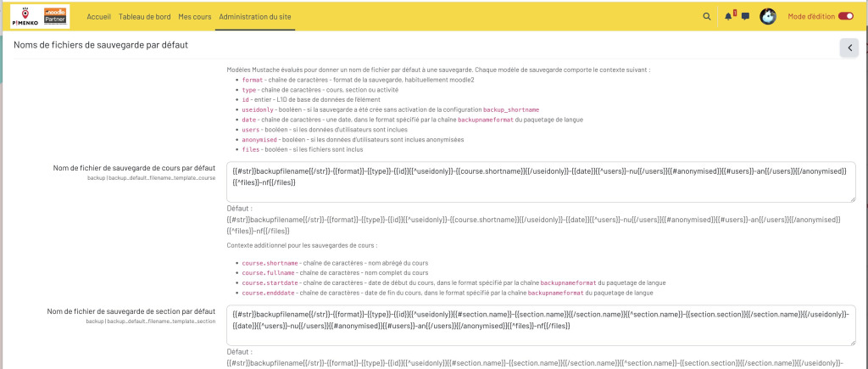Click the 'course.shortname' variable term

point(270,263)
